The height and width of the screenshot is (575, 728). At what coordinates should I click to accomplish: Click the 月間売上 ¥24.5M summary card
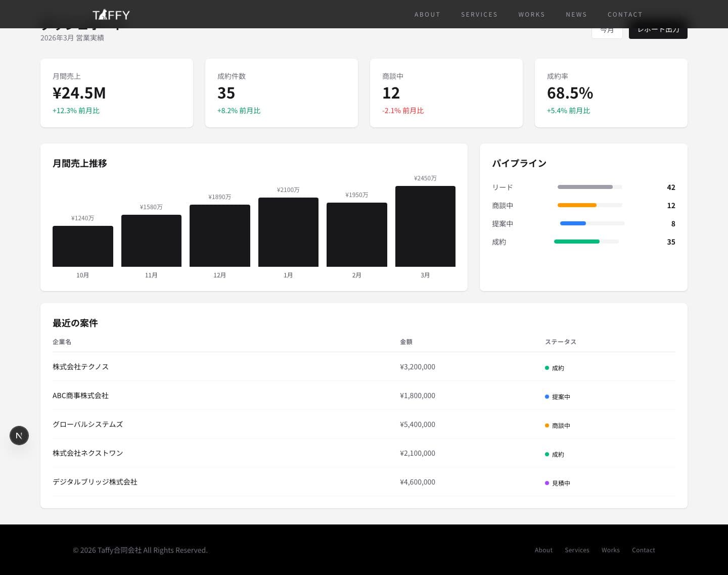pos(117,93)
